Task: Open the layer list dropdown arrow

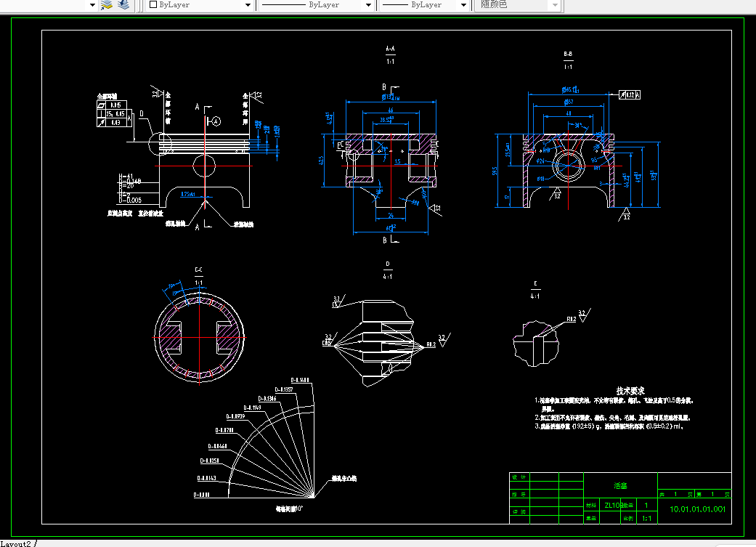Action: coord(92,5)
